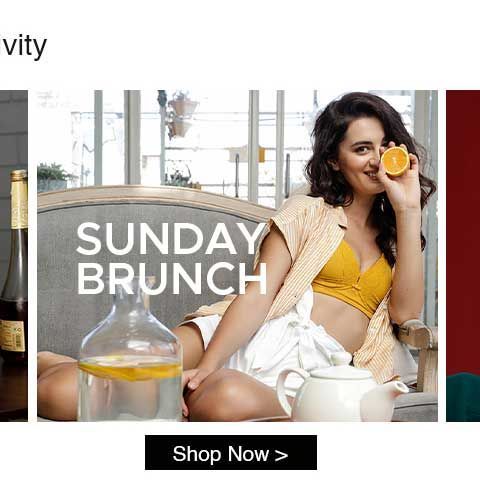The image size is (480, 495).
Task: Click the previous banner with champagne bottle
Action: pos(14,256)
